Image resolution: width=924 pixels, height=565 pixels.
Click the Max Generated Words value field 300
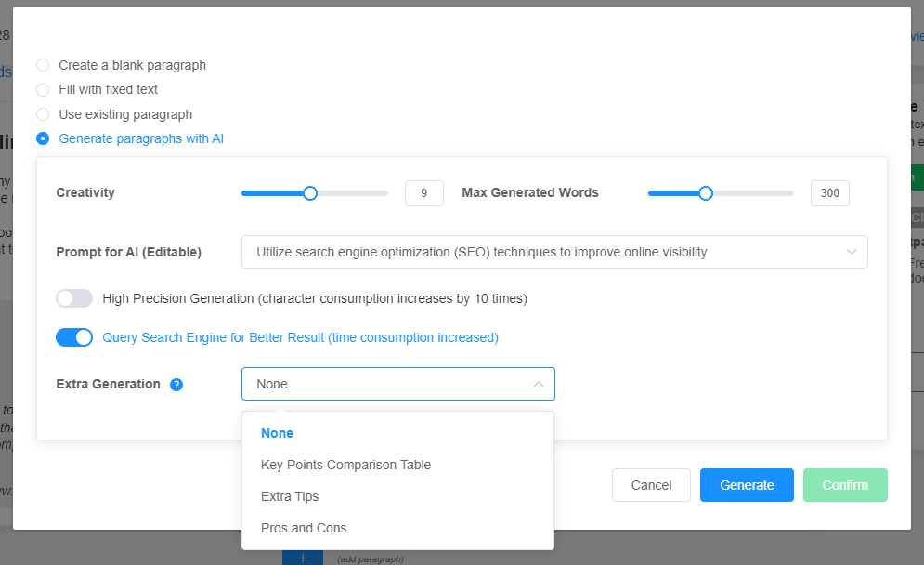click(x=829, y=193)
